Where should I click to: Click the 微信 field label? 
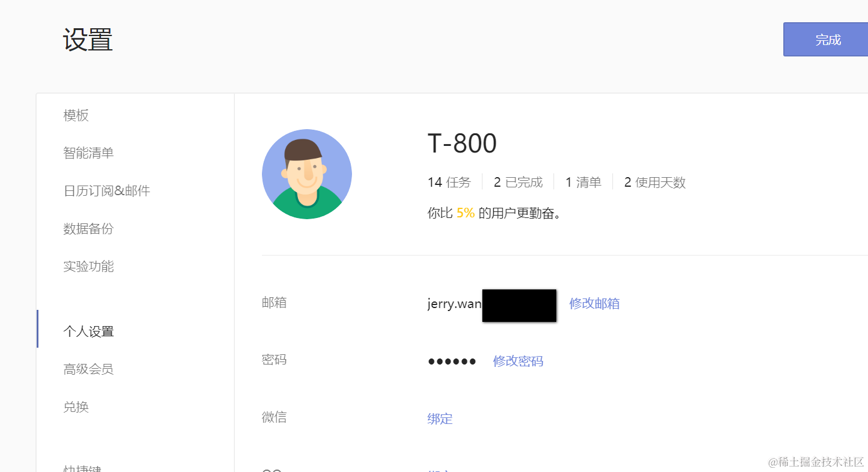[x=275, y=417]
